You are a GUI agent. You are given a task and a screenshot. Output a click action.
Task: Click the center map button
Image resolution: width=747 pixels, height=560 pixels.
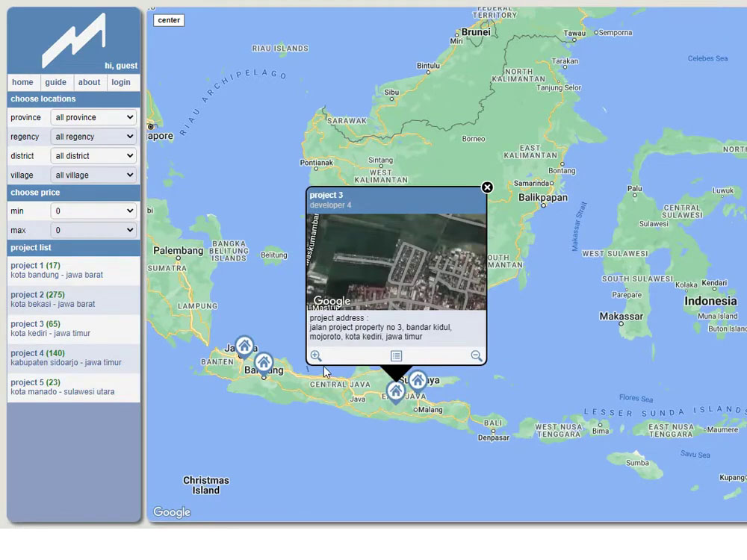(169, 20)
